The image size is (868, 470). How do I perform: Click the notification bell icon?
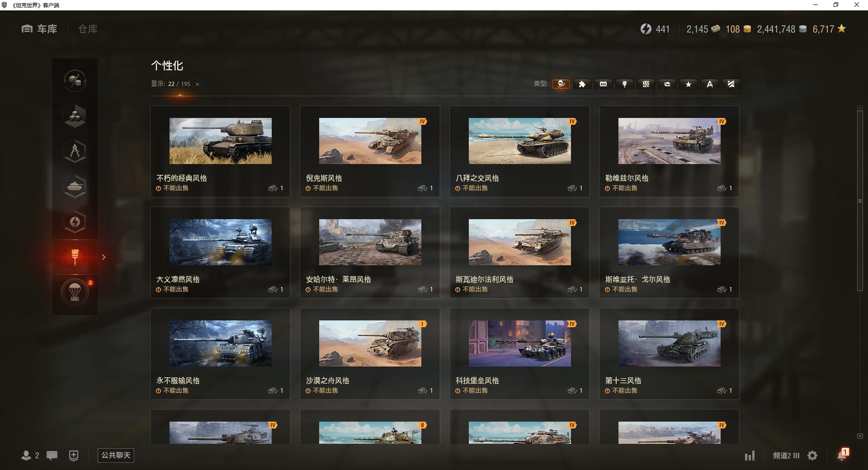click(x=842, y=455)
